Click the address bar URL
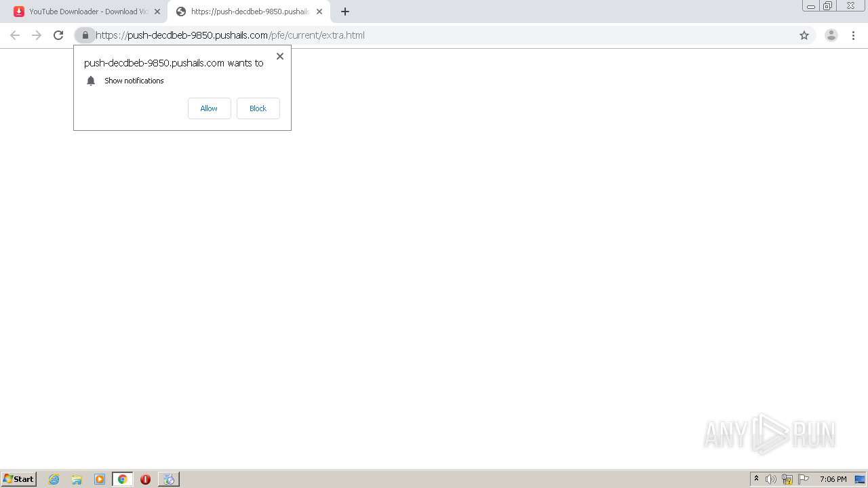Viewport: 868px width, 488px height. tap(230, 35)
